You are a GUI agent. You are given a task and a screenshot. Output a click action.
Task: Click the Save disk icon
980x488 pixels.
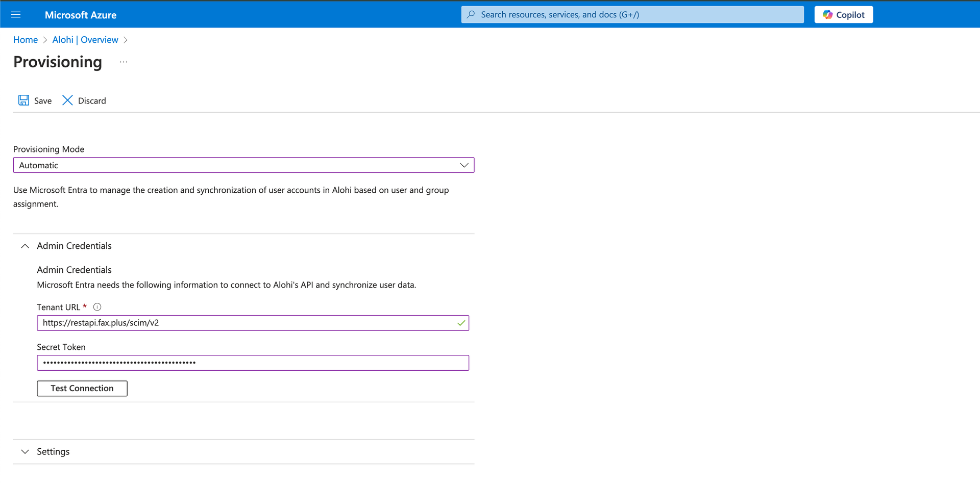click(23, 100)
